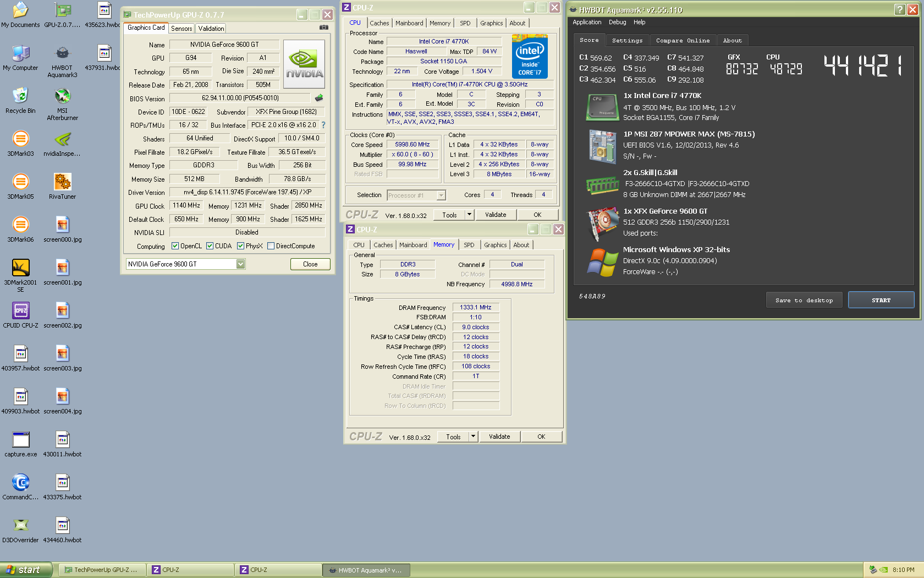The width and height of the screenshot is (924, 578).
Task: Open Debug menu in HWBOT Aquamark
Action: pyautogui.click(x=617, y=22)
